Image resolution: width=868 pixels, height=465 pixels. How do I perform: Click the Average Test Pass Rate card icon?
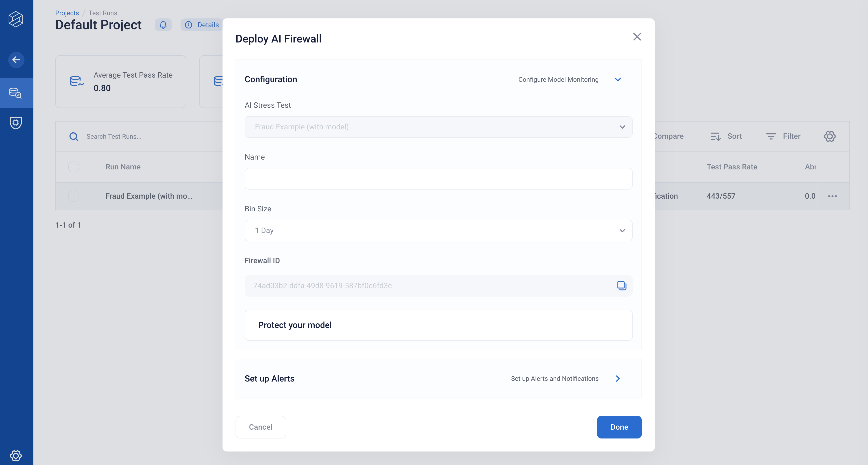pos(77,82)
